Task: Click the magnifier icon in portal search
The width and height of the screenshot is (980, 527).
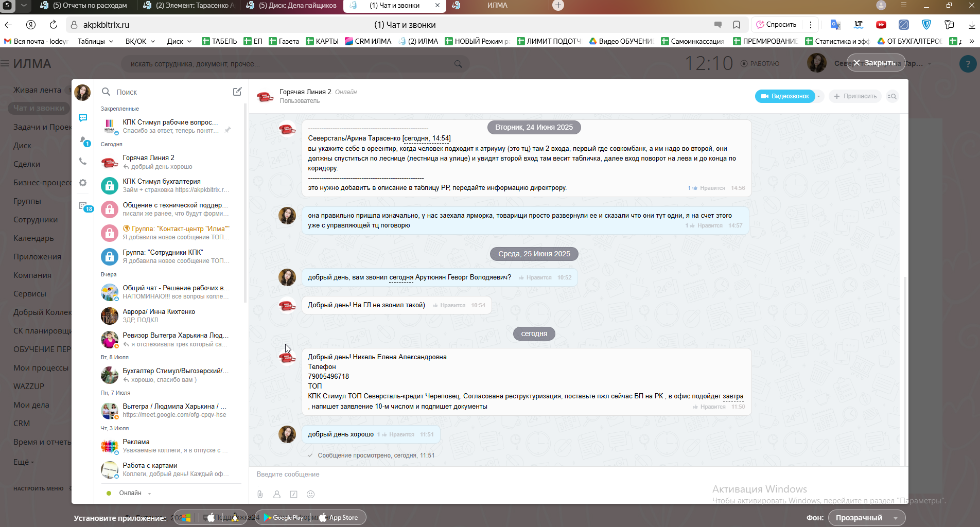Action: (458, 64)
